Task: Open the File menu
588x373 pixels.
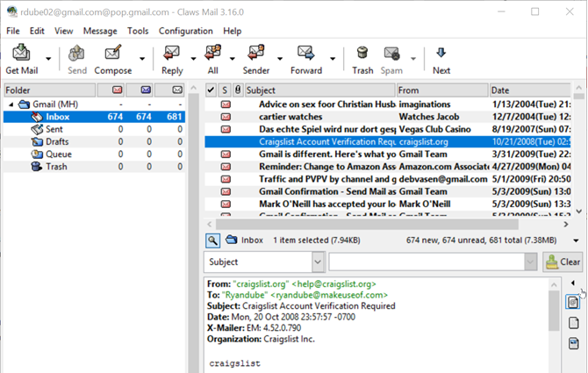Action: pyautogui.click(x=13, y=31)
